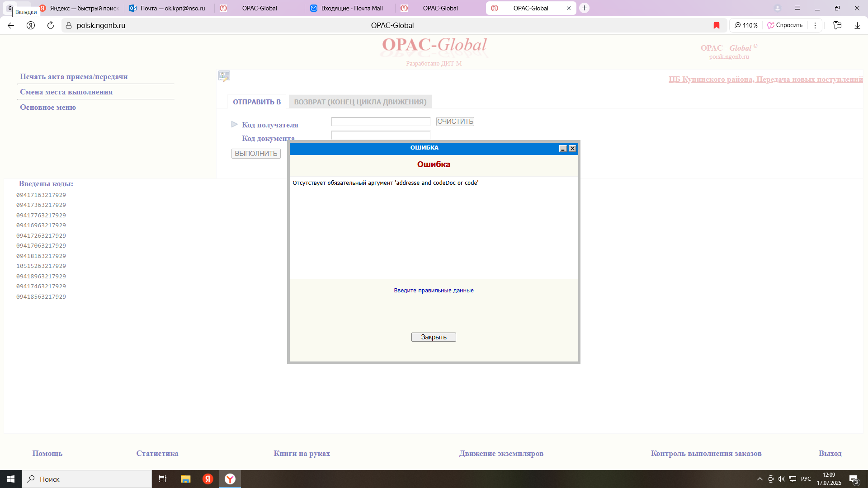Close error dialog with X icon
This screenshot has width=868, height=488.
click(572, 149)
